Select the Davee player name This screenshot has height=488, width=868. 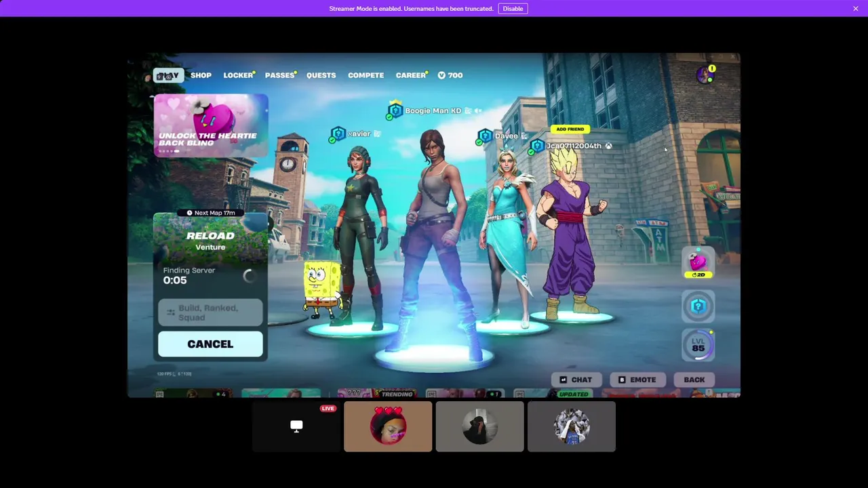click(x=506, y=136)
